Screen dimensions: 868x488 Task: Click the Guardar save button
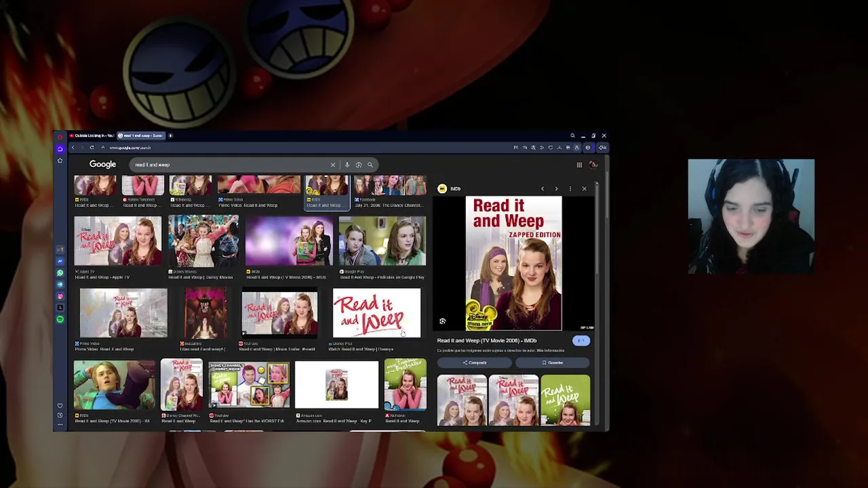[552, 363]
